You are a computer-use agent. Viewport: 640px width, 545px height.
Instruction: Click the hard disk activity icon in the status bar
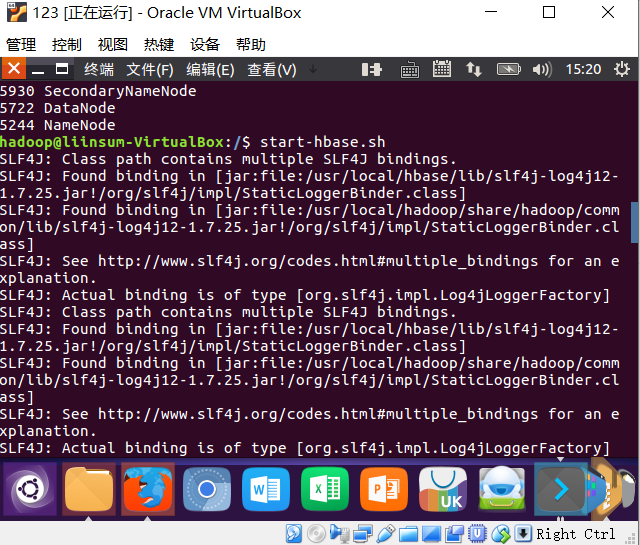(x=294, y=533)
